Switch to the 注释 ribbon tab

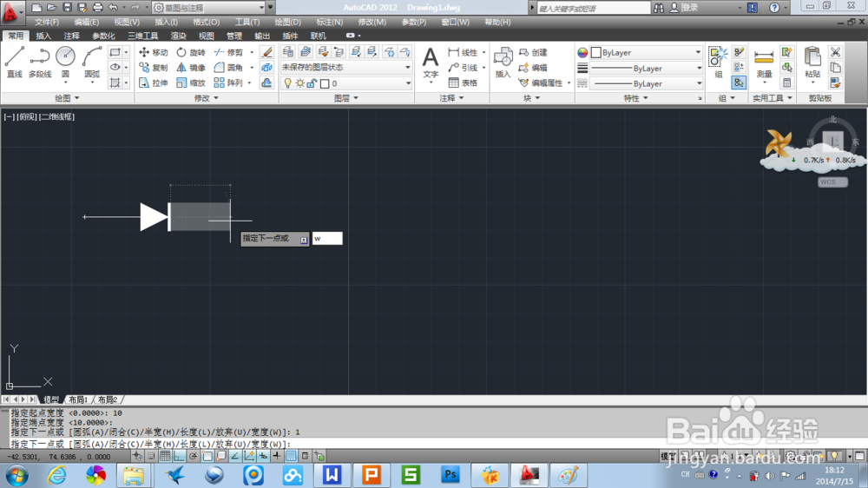point(71,36)
